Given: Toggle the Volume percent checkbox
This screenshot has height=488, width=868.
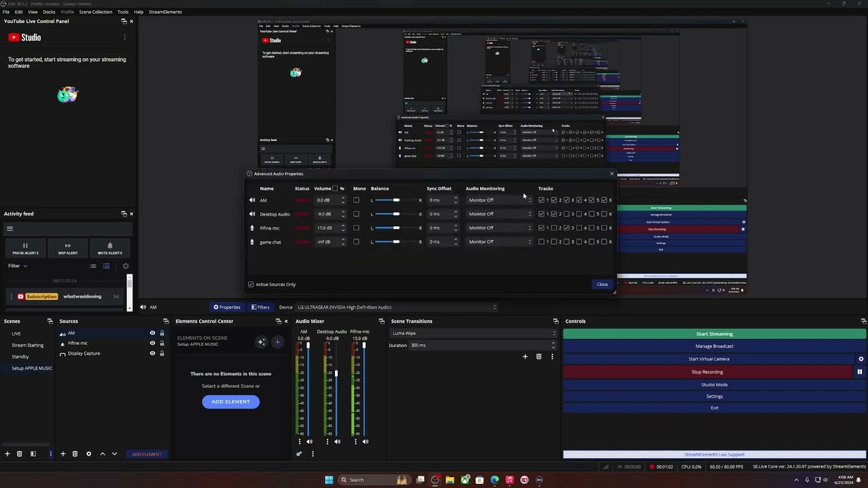Looking at the screenshot, I should [335, 189].
